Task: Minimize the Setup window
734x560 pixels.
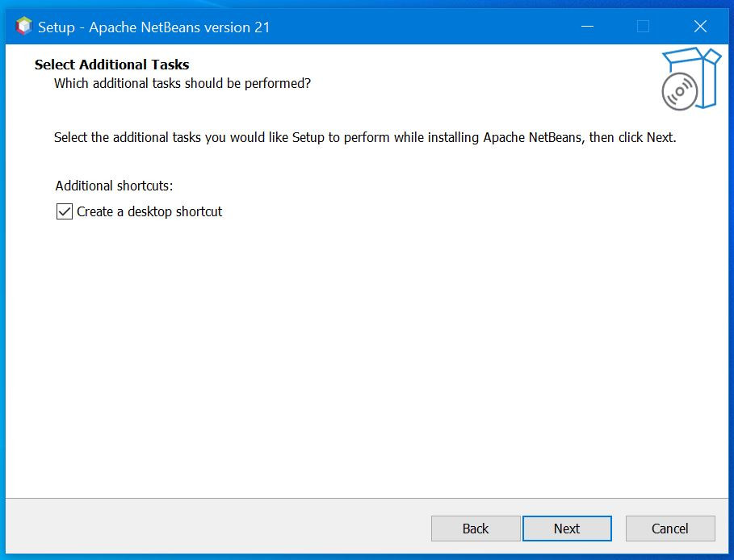Action: [x=586, y=27]
